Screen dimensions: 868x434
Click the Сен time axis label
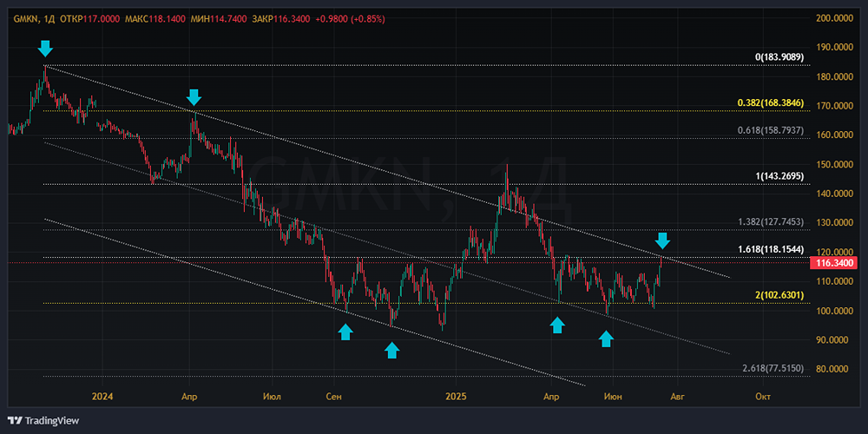334,397
